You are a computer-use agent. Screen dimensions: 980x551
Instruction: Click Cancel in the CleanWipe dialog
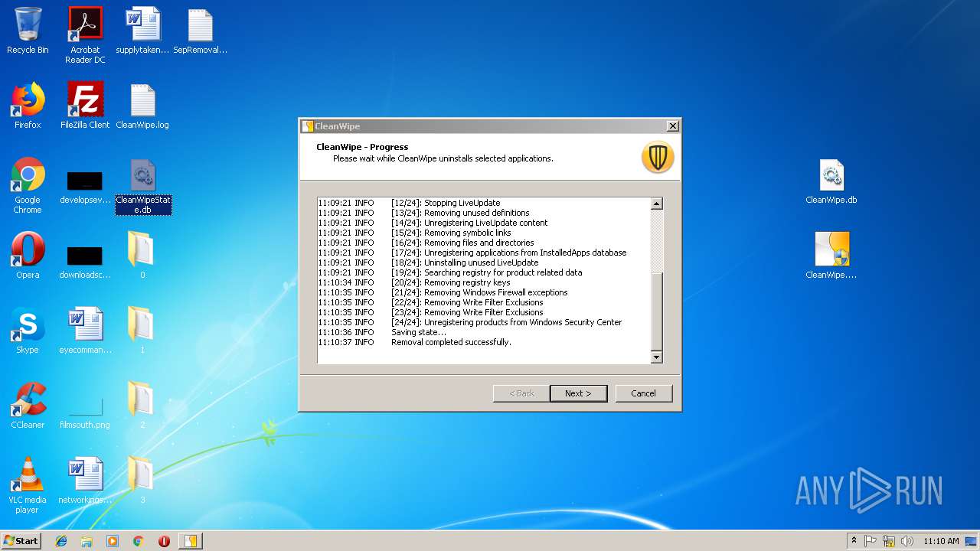click(643, 393)
